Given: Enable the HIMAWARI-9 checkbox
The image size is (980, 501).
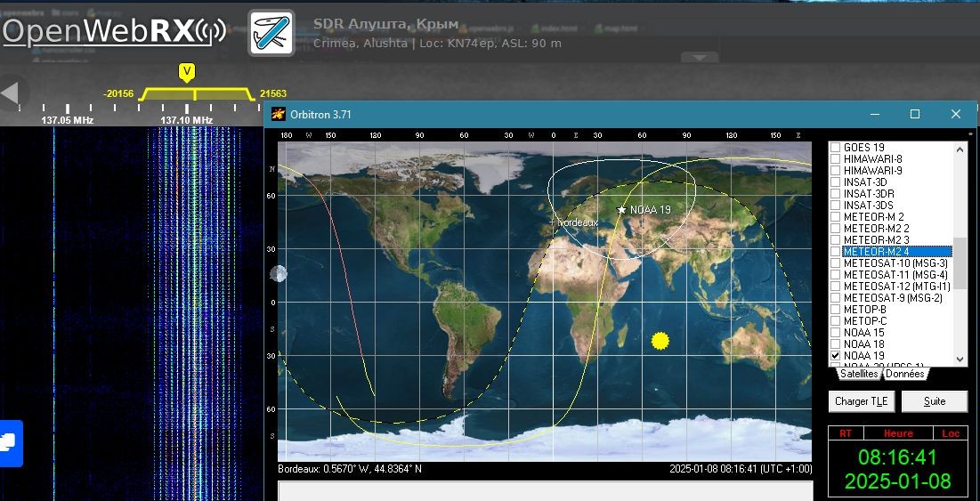Looking at the screenshot, I should [x=835, y=171].
